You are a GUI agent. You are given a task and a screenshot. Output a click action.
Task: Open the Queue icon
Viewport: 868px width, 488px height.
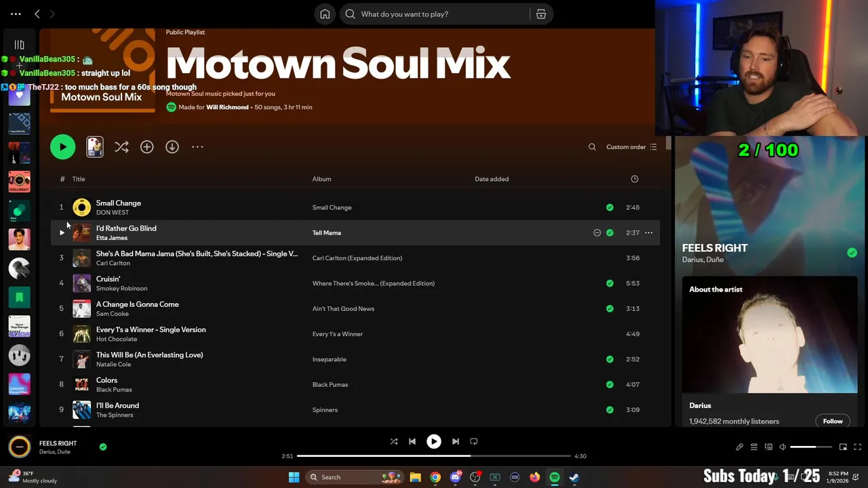(x=754, y=447)
